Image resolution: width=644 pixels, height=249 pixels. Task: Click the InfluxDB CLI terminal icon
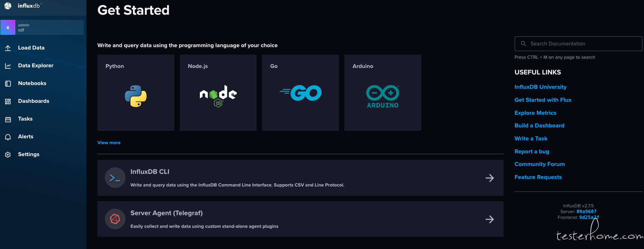[115, 178]
